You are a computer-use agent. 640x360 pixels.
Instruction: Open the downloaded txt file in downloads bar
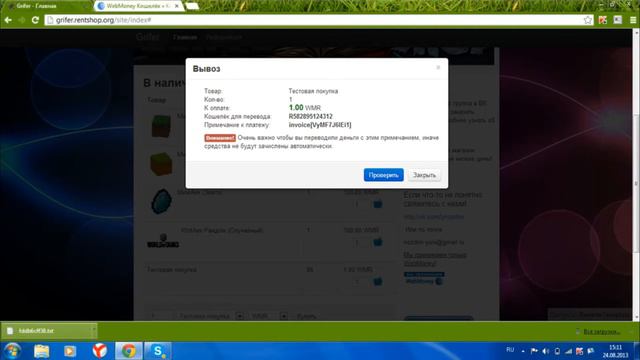point(46,331)
